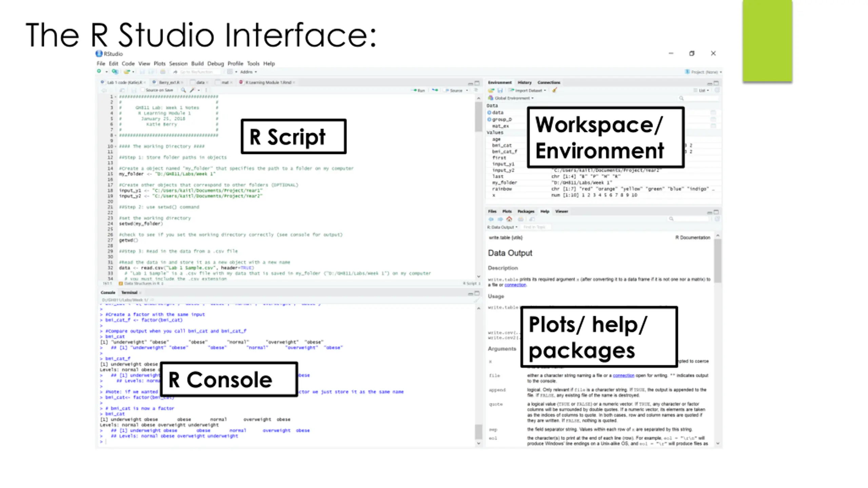Click the Save workspace disk icon in Environment pane

(x=500, y=90)
